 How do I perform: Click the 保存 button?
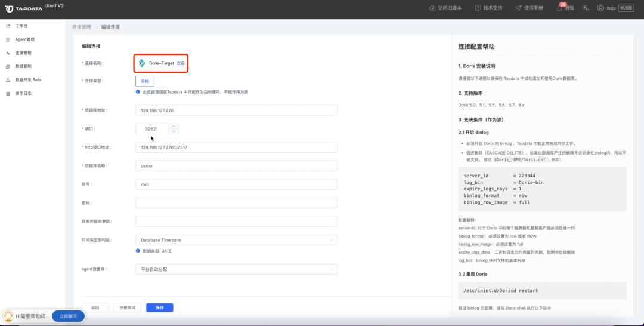(160, 307)
